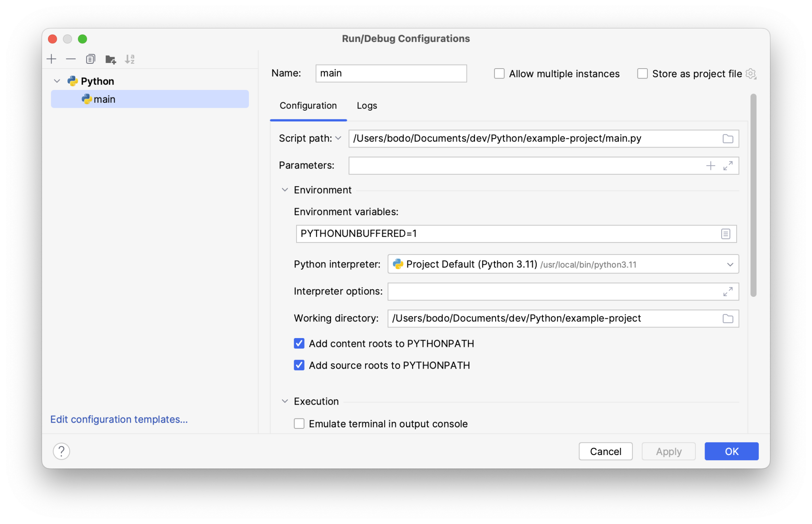The height and width of the screenshot is (524, 812).
Task: Open the Script path dropdown chevron
Action: point(339,138)
